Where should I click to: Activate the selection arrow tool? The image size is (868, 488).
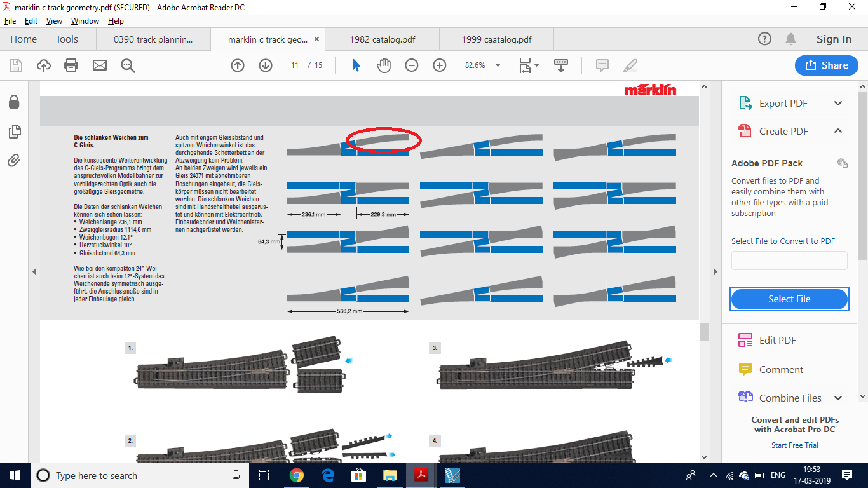(x=356, y=65)
